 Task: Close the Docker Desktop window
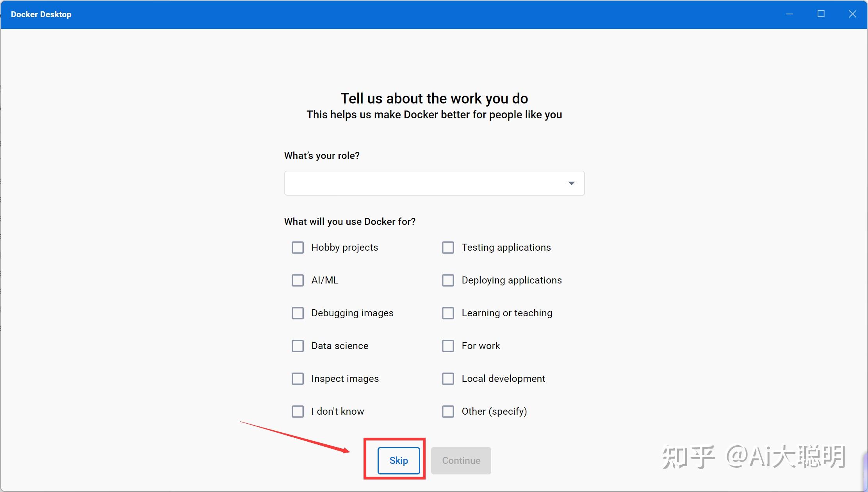coord(852,14)
